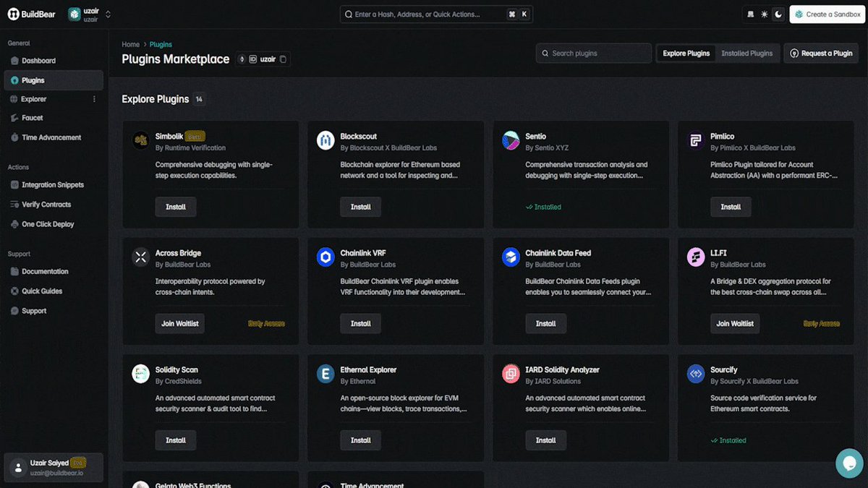The height and width of the screenshot is (488, 868).
Task: Open the Explorer three-dot options menu
Action: tap(94, 99)
